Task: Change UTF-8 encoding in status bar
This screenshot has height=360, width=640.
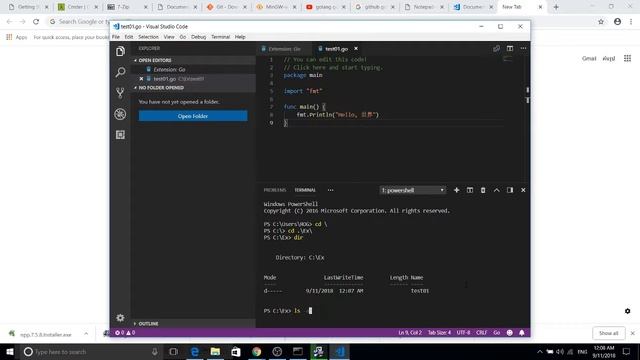Action: 463,333
